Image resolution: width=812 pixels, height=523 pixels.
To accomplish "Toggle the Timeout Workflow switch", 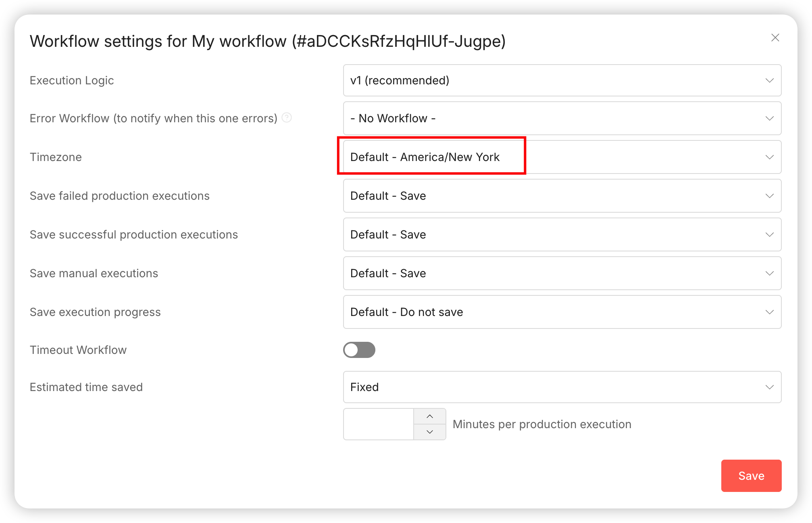I will coord(359,350).
